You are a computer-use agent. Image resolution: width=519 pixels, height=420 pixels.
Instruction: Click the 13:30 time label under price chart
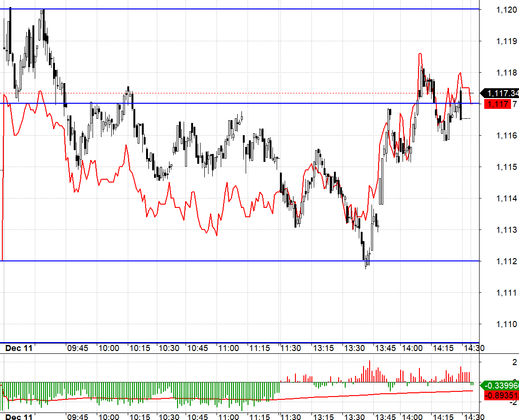(x=355, y=348)
